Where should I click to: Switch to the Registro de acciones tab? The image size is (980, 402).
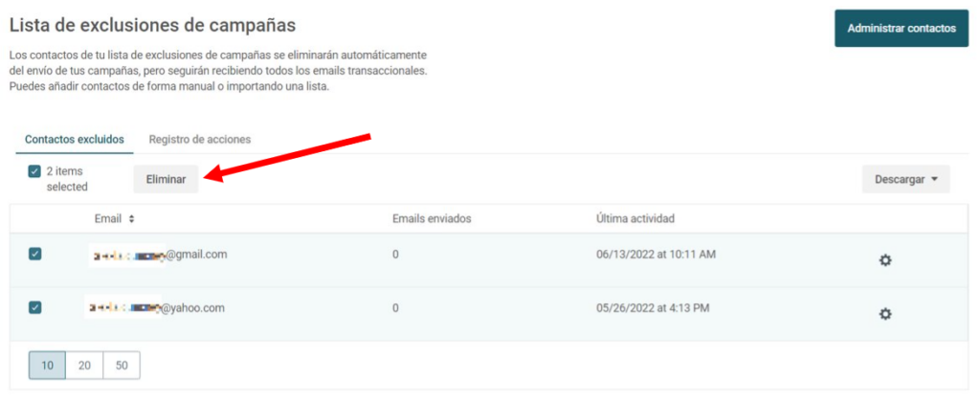coord(200,139)
